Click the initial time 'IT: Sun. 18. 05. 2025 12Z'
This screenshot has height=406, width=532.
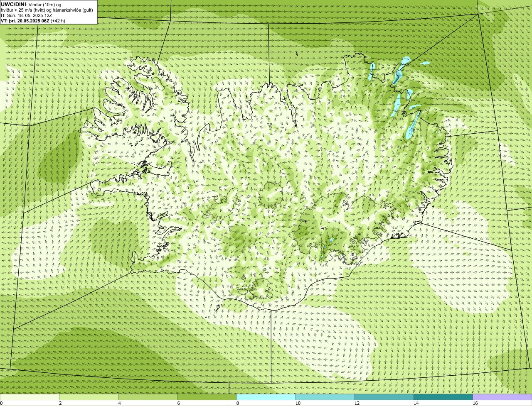27,15
